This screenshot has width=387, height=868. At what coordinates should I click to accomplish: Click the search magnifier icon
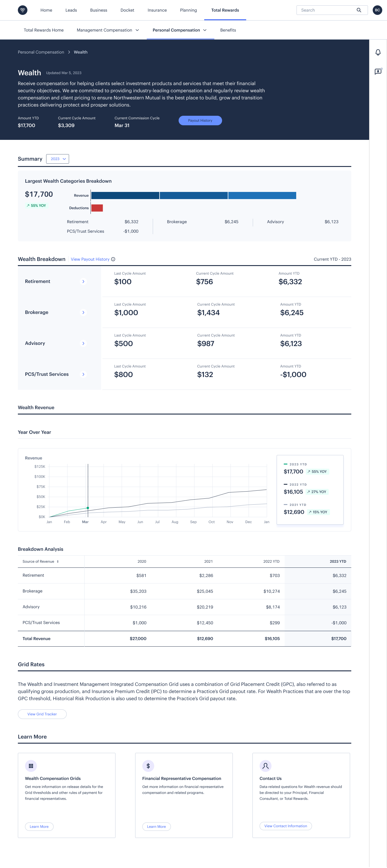click(x=359, y=10)
